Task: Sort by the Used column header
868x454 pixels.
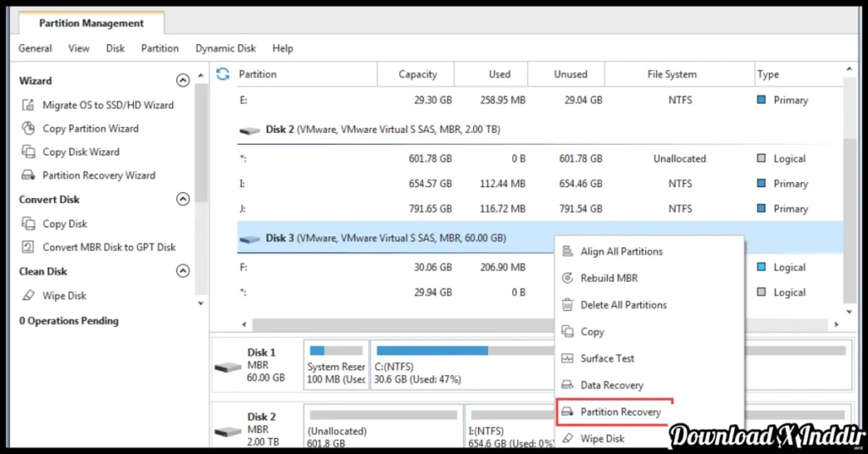Action: click(x=491, y=74)
